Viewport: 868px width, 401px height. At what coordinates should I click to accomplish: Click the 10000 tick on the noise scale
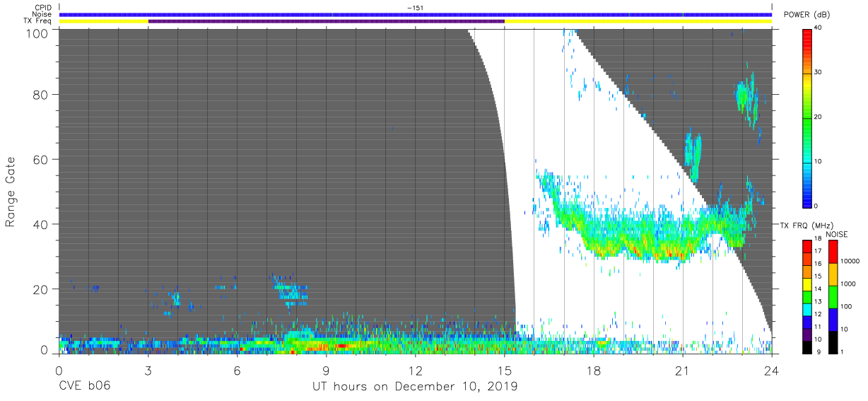(x=850, y=262)
